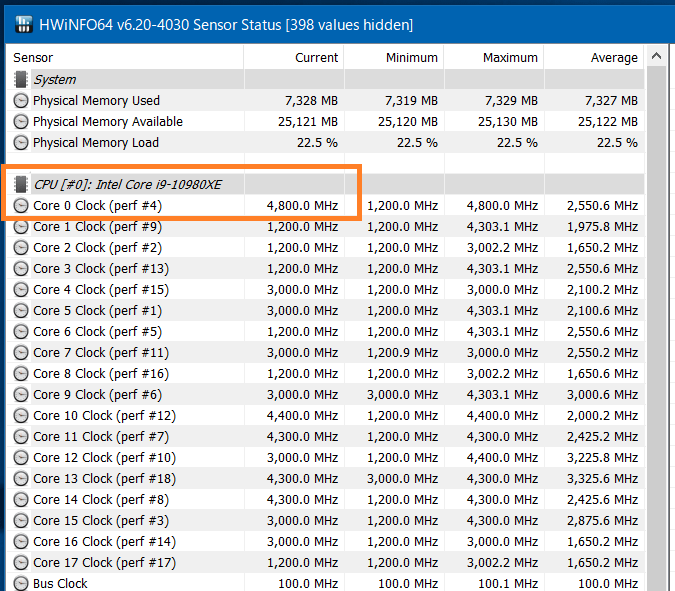The height and width of the screenshot is (591, 675).
Task: Select Core 2 Clock (perf #2) label
Action: [x=98, y=248]
